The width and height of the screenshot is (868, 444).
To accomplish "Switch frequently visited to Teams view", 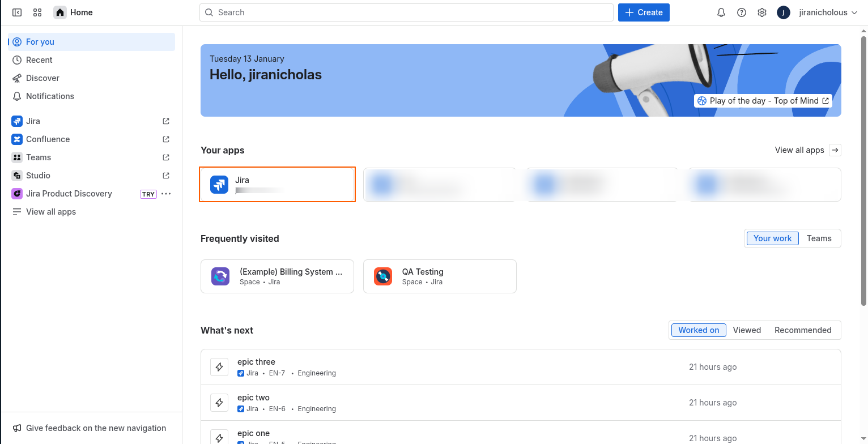I will tap(819, 238).
